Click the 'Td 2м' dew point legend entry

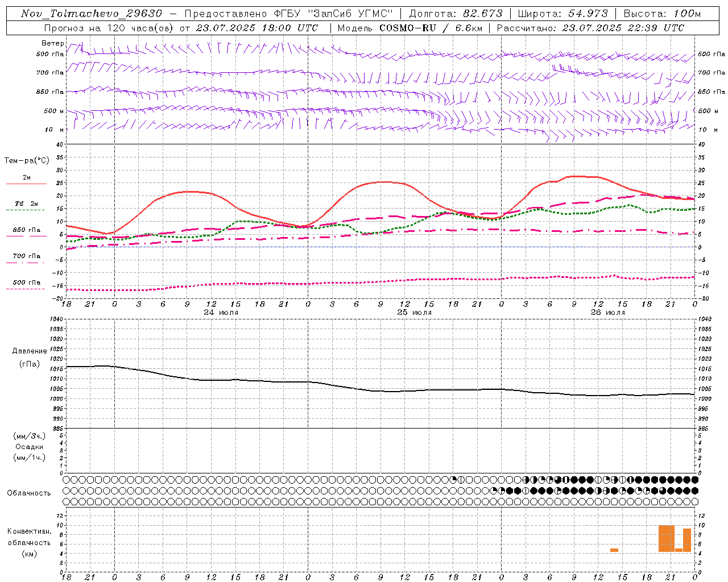tap(27, 203)
